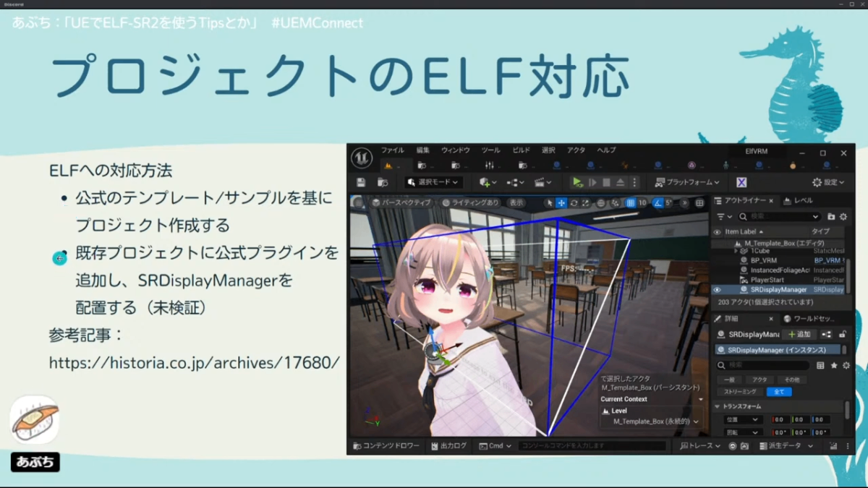Open Outliner settings gear
This screenshot has height=488, width=868.
(x=843, y=216)
